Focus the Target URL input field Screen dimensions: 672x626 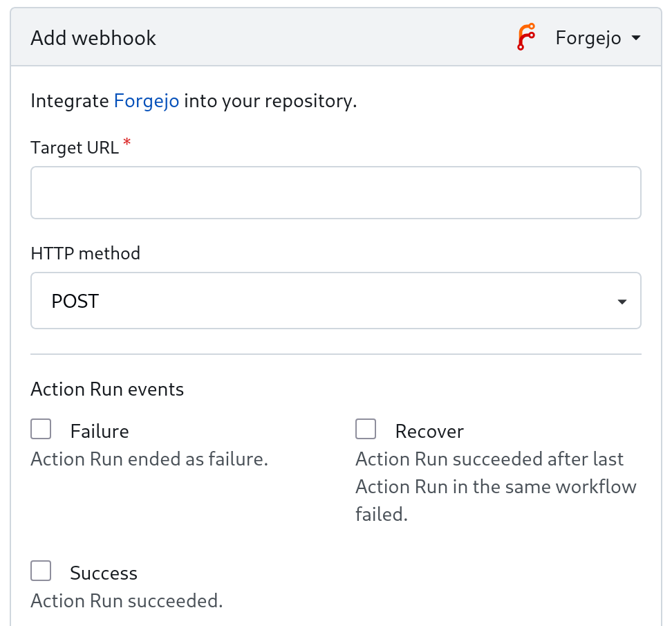click(335, 192)
